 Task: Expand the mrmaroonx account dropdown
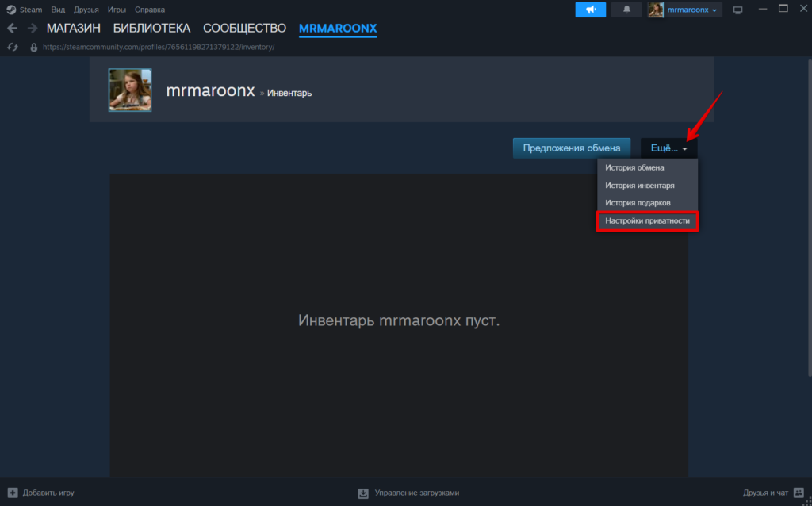[691, 10]
